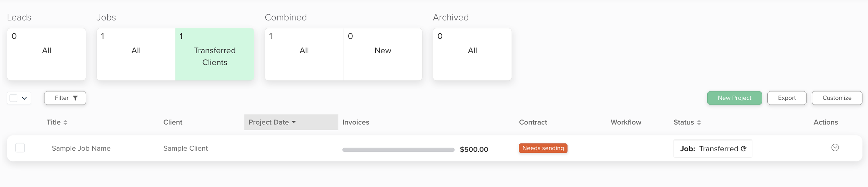868x187 pixels.
Task: Tick the Sample Job Name row checkbox
Action: click(20, 148)
